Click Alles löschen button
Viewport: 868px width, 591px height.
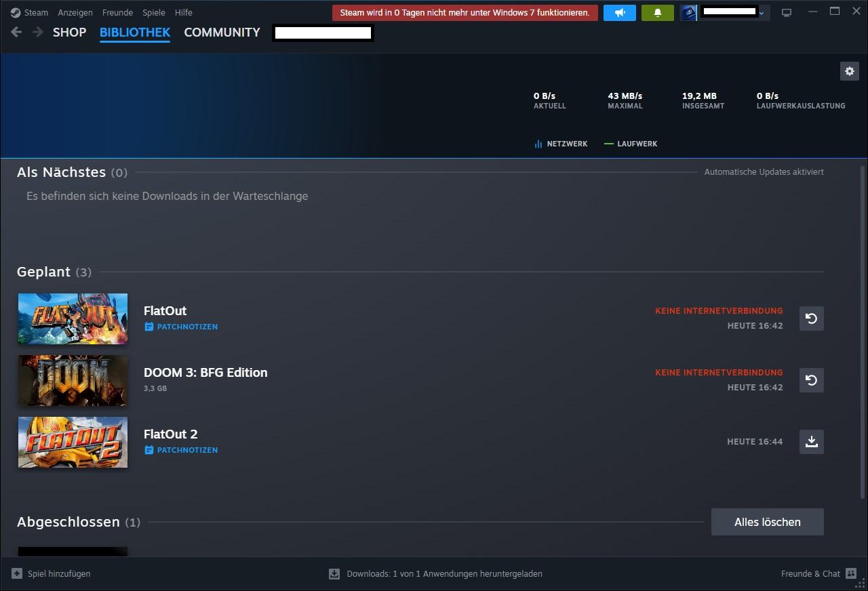click(768, 522)
